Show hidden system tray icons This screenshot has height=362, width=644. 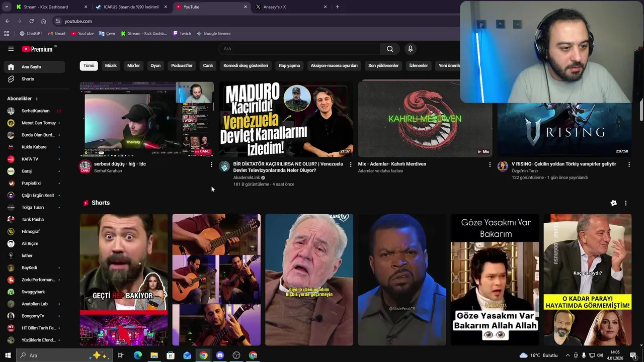tap(568, 355)
